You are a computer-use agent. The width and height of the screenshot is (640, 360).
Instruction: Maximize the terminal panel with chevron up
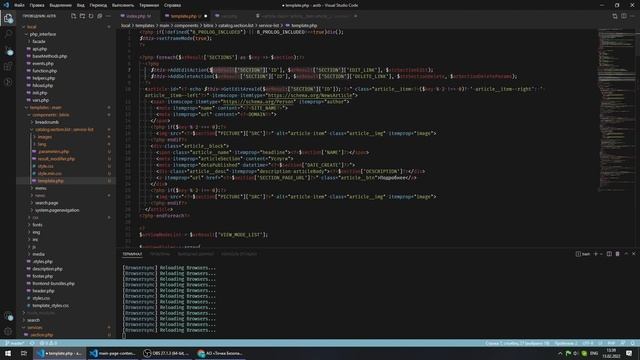pyautogui.click(x=626, y=254)
